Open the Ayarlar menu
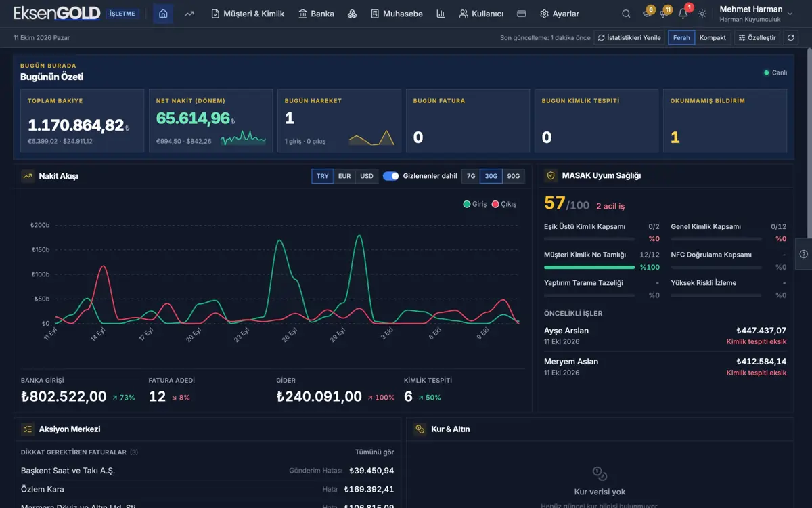Viewport: 812px width, 508px height. (x=560, y=14)
